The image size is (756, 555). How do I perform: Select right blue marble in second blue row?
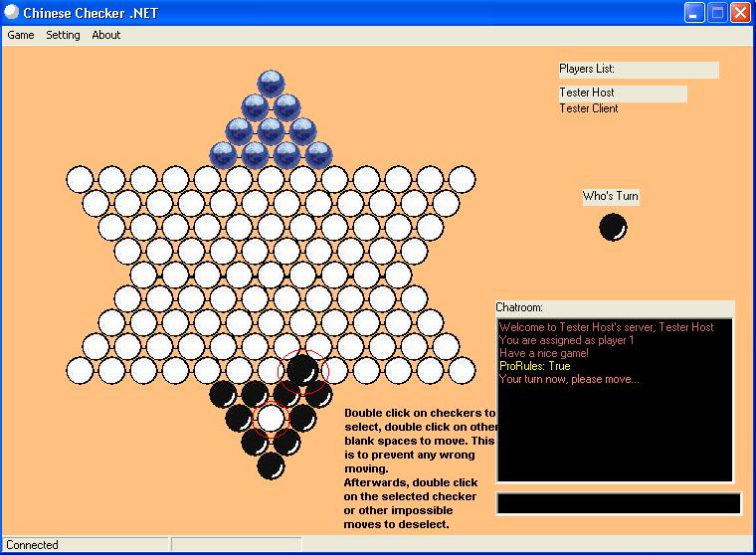tap(286, 107)
